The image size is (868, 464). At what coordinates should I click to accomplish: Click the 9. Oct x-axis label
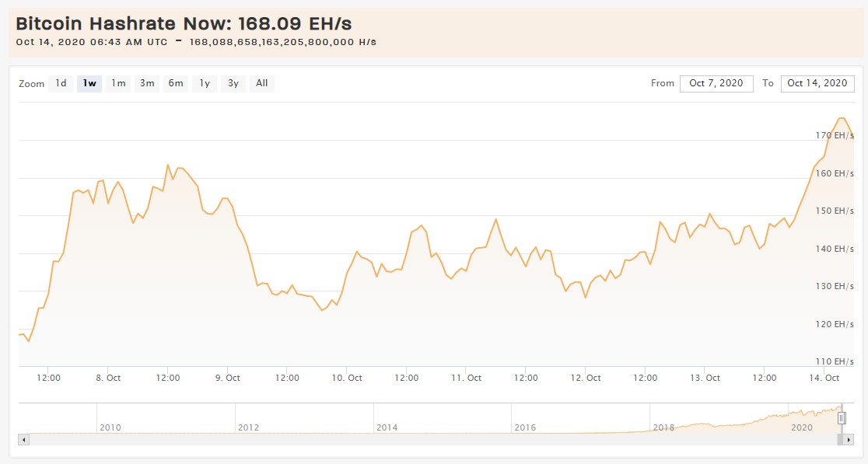(x=228, y=378)
